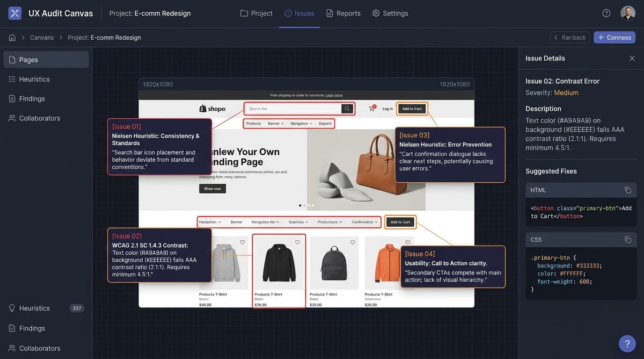
Task: Click the lower Add to Cart button
Action: pos(400,222)
